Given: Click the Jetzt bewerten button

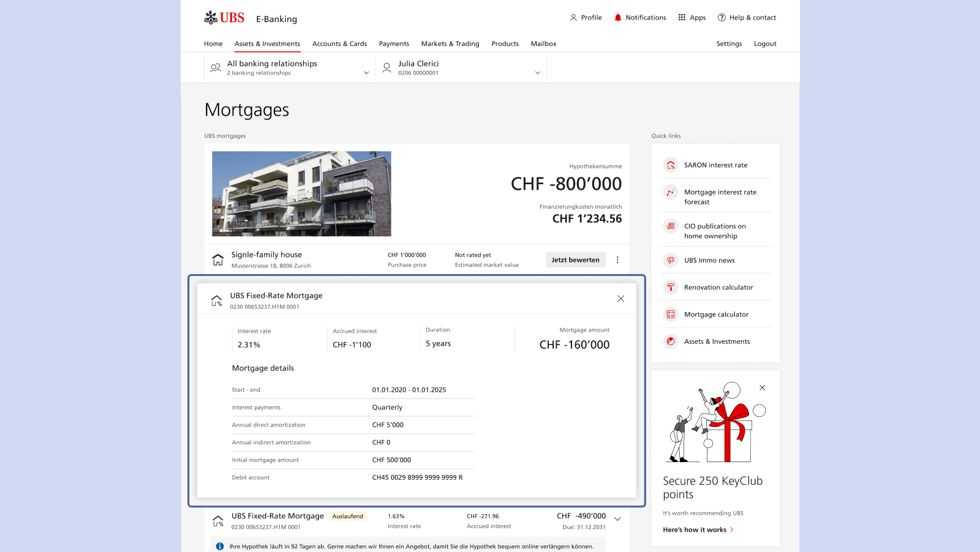Looking at the screenshot, I should pos(576,260).
